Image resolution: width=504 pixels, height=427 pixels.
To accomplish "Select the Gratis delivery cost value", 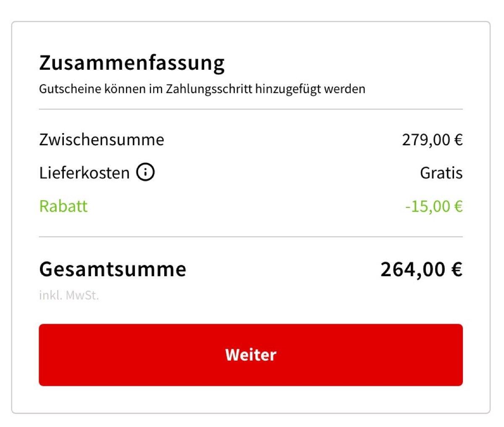I will pos(441,173).
